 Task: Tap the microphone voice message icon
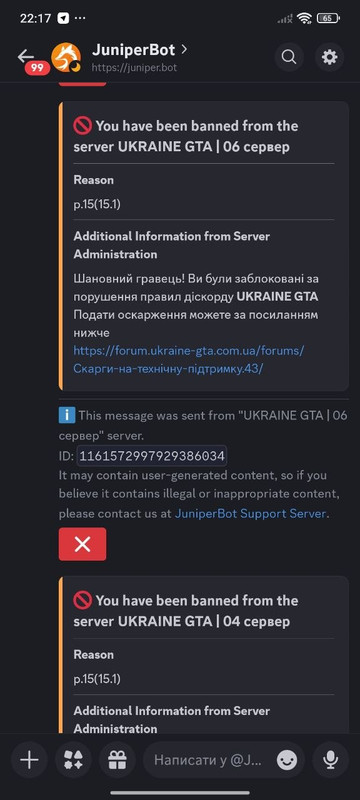(x=330, y=760)
